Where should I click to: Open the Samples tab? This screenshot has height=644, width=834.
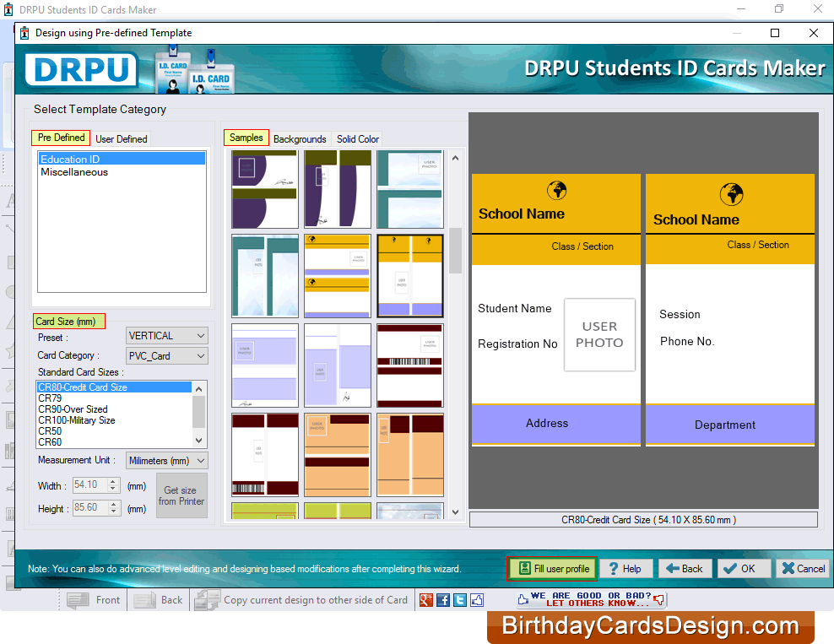(246, 138)
